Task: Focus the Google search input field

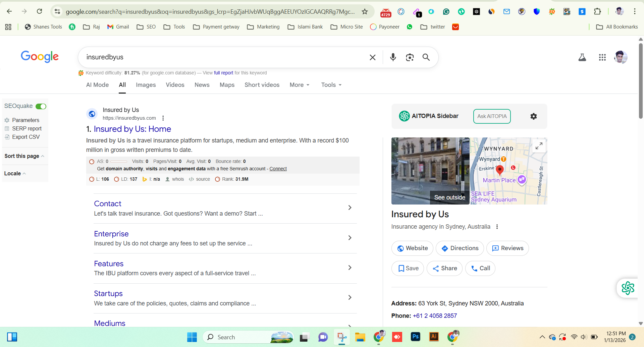Action: (225, 57)
